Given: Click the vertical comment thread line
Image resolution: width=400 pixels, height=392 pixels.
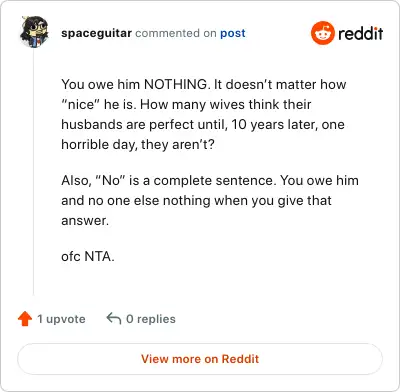Looking at the screenshot, I should pyautogui.click(x=33, y=172).
